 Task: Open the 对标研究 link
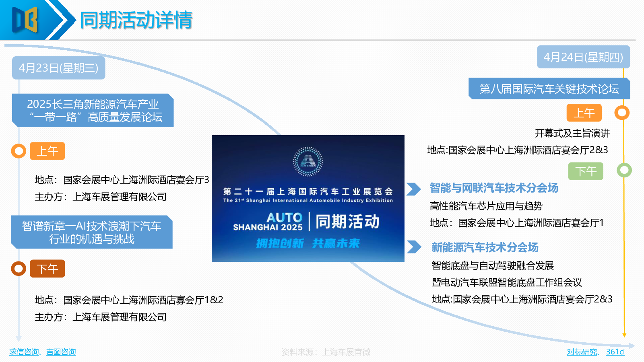pos(582,352)
